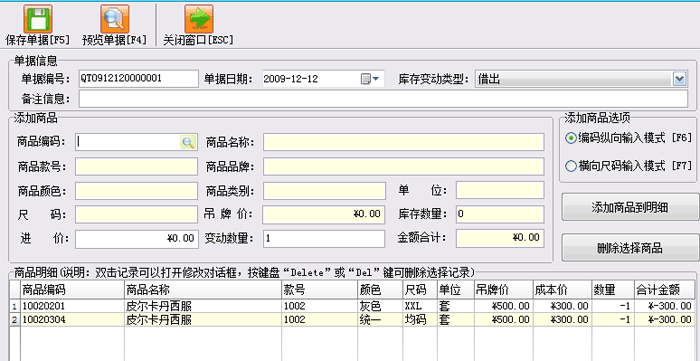This screenshot has height=361, width=700.
Task: Click the 商品名称 field
Action: click(404, 142)
